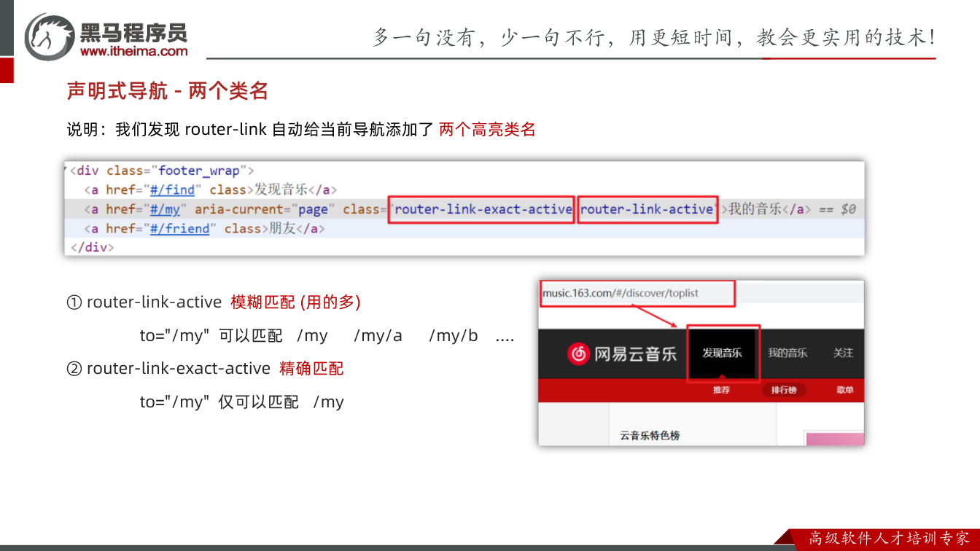The width and height of the screenshot is (980, 551).
Task: Click the aria-current="page" attribute in code
Action: (x=264, y=209)
